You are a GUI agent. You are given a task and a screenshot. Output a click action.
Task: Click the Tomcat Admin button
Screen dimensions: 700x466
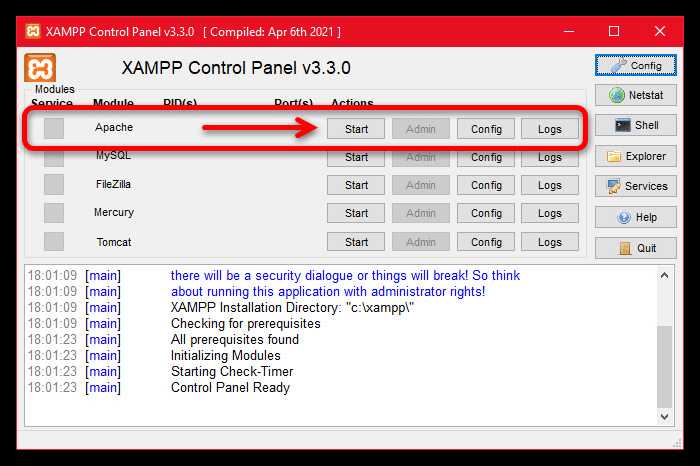tap(421, 242)
